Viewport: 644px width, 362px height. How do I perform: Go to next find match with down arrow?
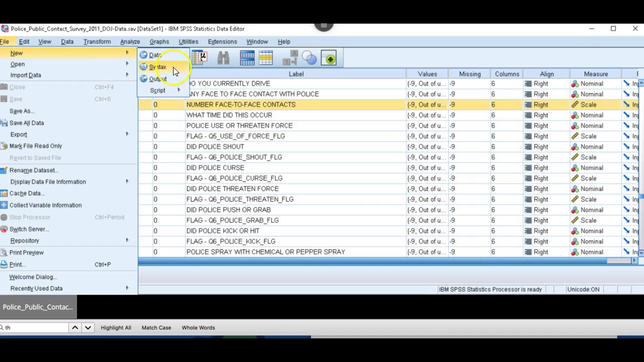88,328
